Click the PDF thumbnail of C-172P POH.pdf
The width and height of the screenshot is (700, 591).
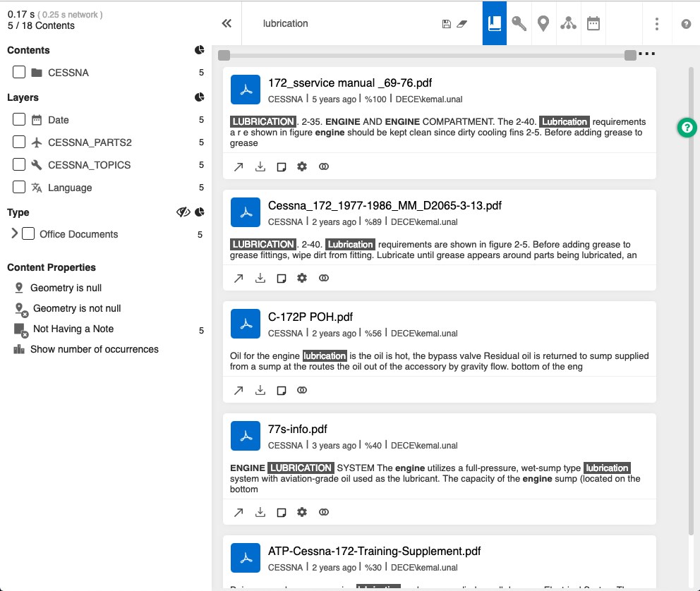(x=246, y=324)
